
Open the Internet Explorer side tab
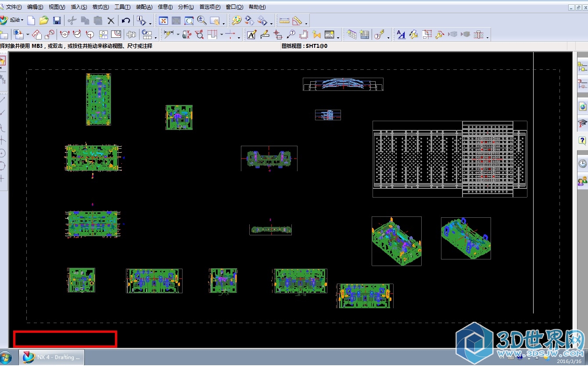pos(582,106)
